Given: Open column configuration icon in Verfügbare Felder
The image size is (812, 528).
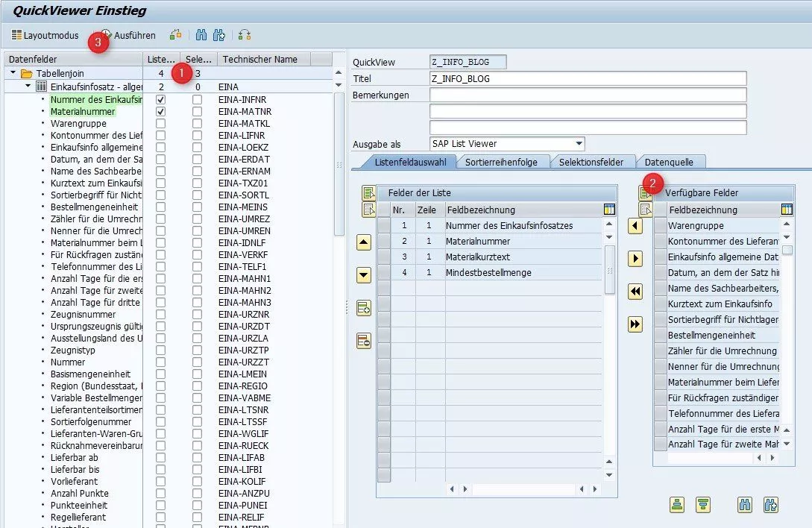Looking at the screenshot, I should click(787, 210).
